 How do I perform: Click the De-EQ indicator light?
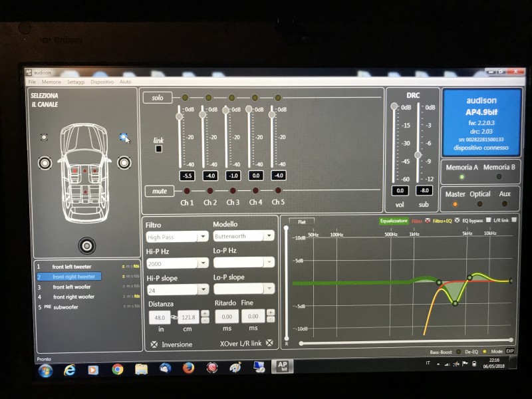pyautogui.click(x=484, y=351)
